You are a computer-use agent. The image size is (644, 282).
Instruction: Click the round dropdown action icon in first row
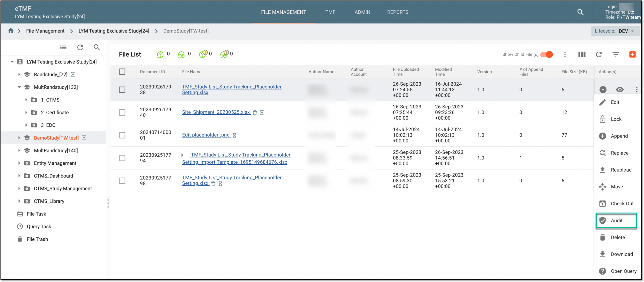(603, 90)
